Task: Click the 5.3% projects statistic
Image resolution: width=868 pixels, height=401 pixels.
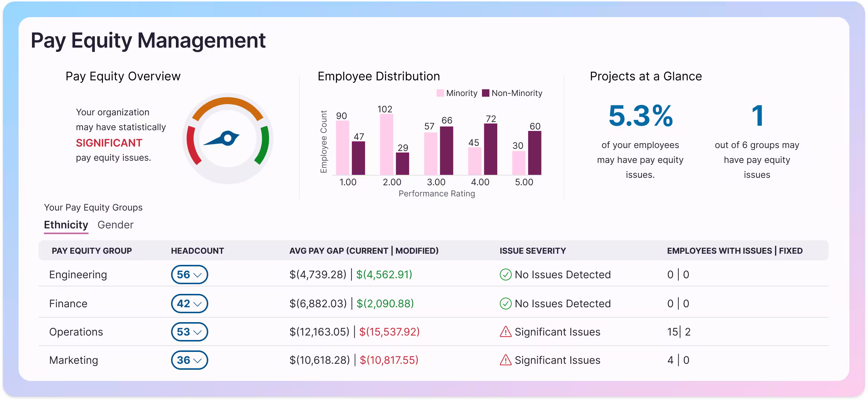Action: [640, 116]
